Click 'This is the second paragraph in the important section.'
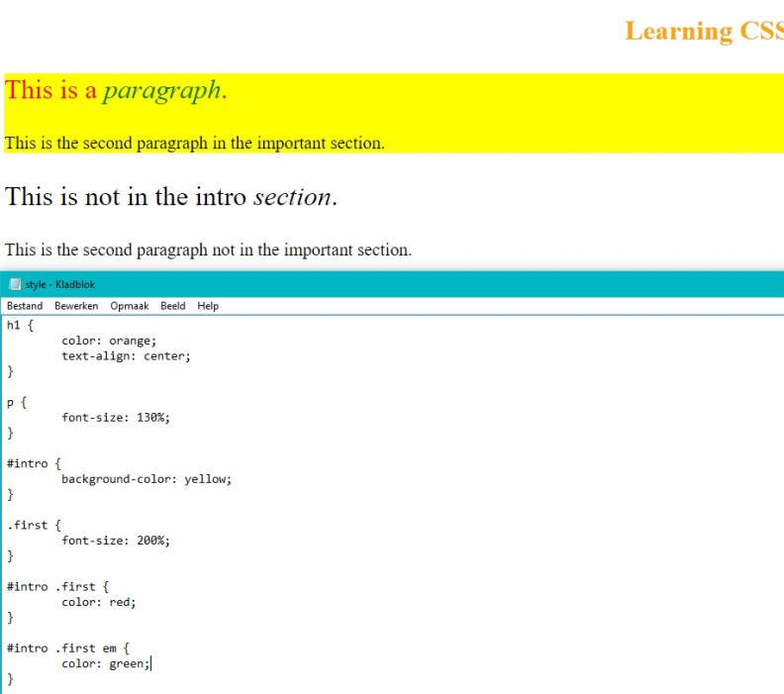784x694 pixels. pos(194,144)
